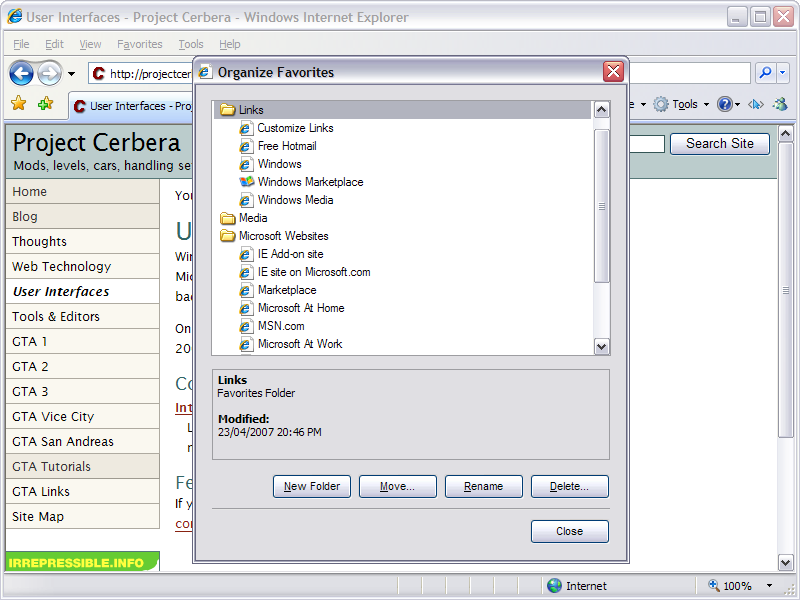
Task: Click the Add to Favorites plus-star icon
Action: point(45,104)
